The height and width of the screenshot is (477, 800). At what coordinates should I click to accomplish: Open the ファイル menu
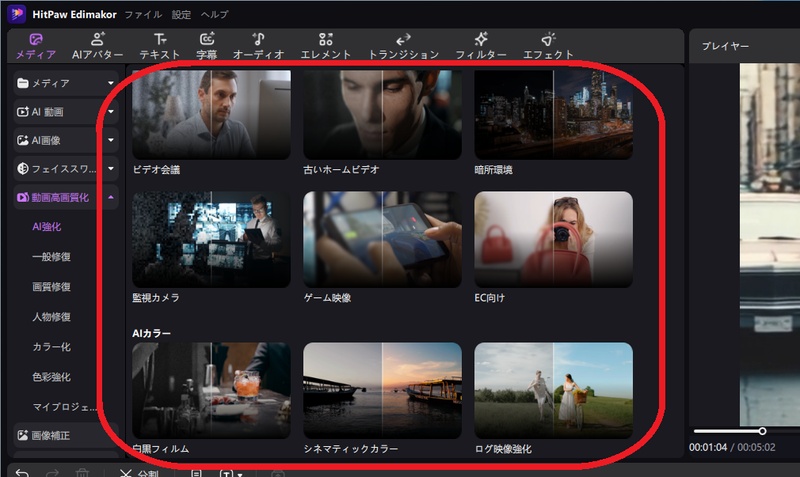[x=143, y=14]
